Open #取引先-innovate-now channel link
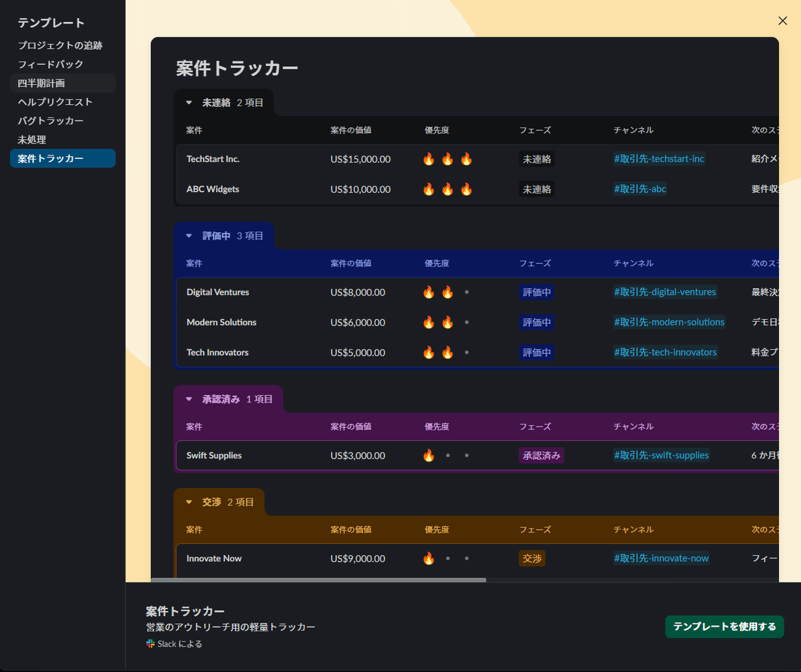This screenshot has height=672, width=801. pos(661,558)
